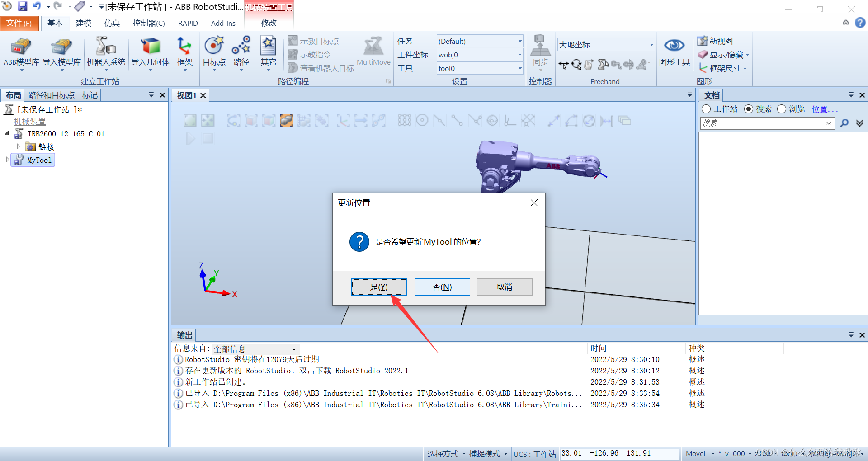
Task: Switch to the 标记 panel tab
Action: pyautogui.click(x=90, y=95)
